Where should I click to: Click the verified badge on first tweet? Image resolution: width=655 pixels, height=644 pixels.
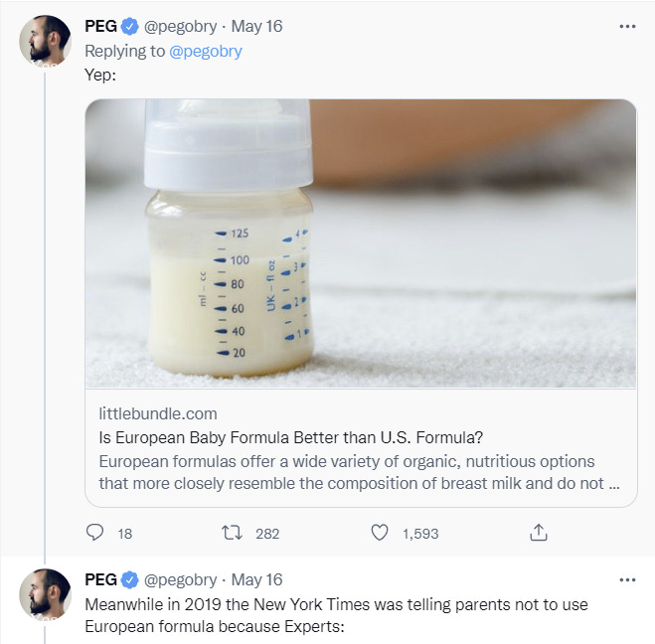(x=129, y=27)
